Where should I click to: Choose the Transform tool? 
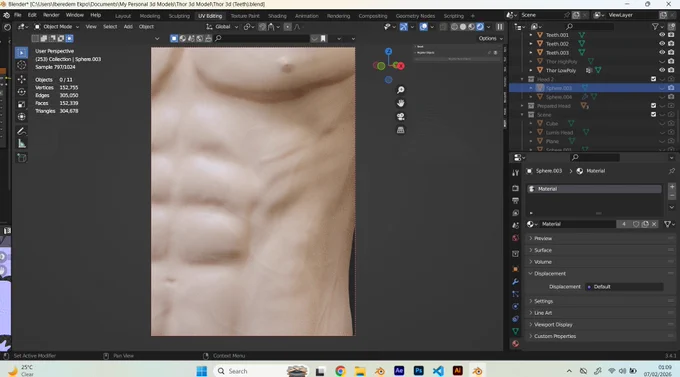(21, 117)
